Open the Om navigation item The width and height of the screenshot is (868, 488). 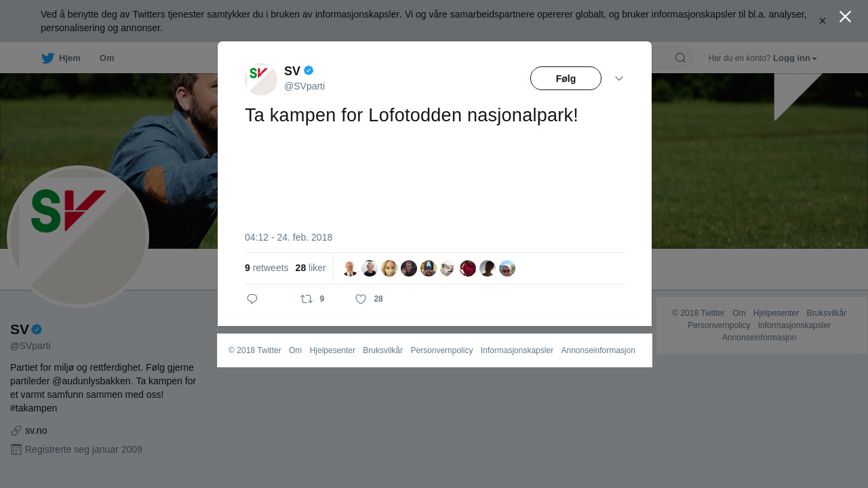pyautogui.click(x=106, y=58)
